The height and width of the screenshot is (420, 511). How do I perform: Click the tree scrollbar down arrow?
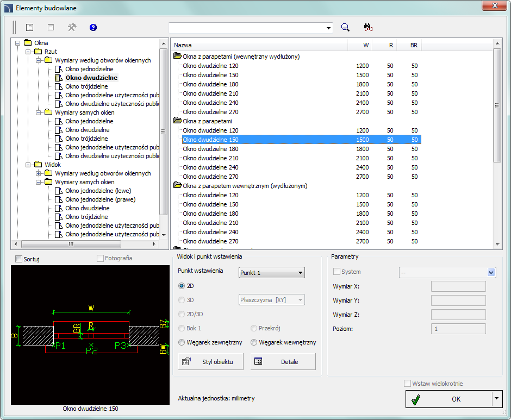pyautogui.click(x=164, y=235)
